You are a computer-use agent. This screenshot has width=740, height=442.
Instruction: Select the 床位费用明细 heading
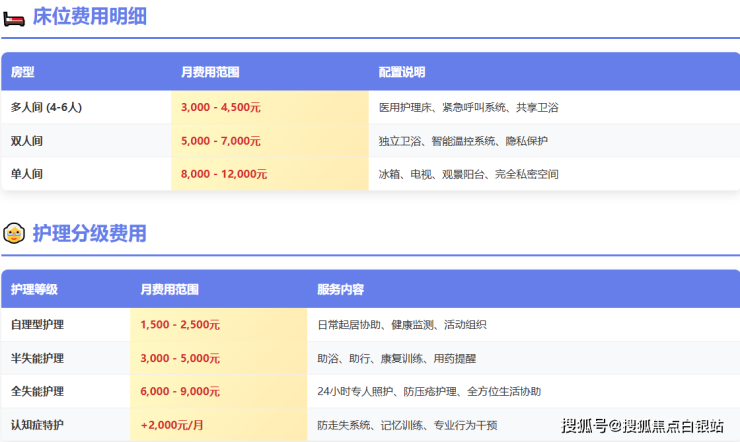coord(89,17)
